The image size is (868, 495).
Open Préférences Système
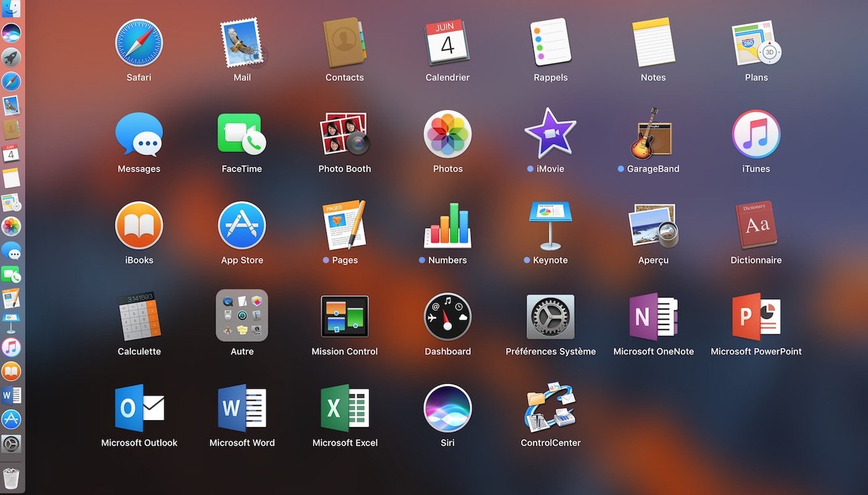[x=550, y=316]
